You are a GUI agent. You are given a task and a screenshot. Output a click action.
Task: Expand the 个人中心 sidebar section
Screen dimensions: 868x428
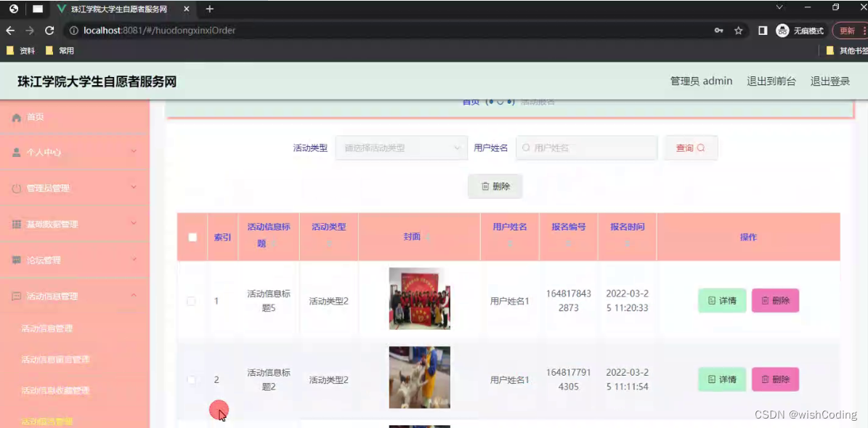coord(73,152)
